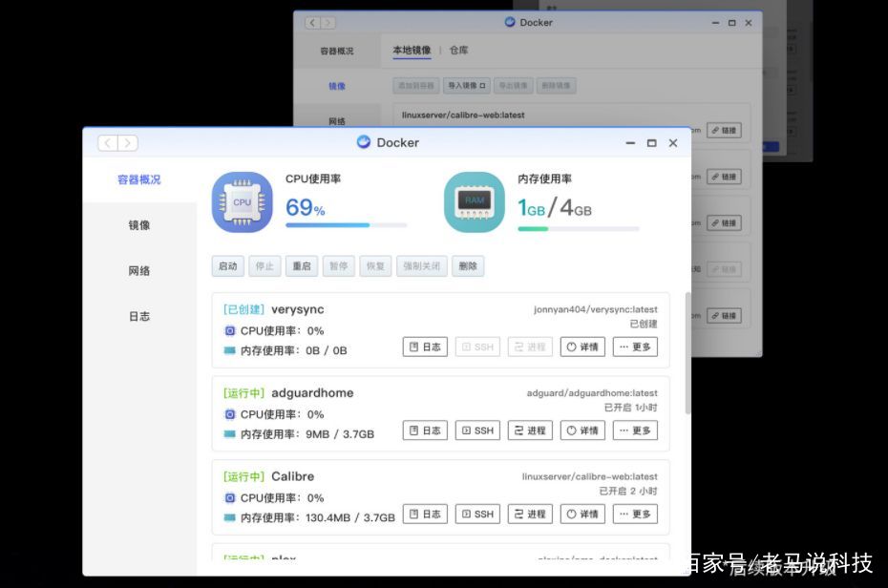Open 详情 for the Calibre container
The width and height of the screenshot is (888, 588).
(582, 514)
